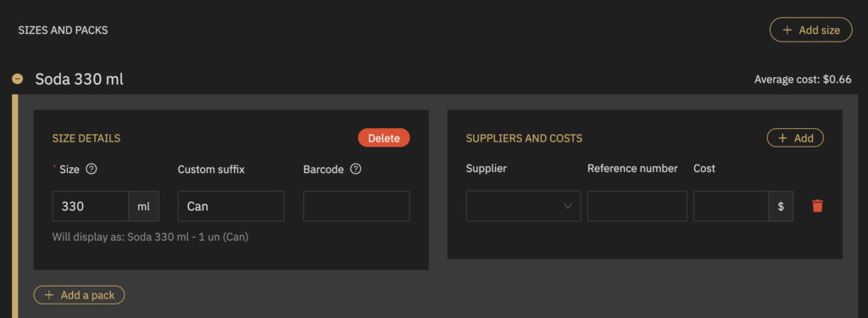Delete supplier row with trash icon
The height and width of the screenshot is (318, 868).
click(x=818, y=206)
